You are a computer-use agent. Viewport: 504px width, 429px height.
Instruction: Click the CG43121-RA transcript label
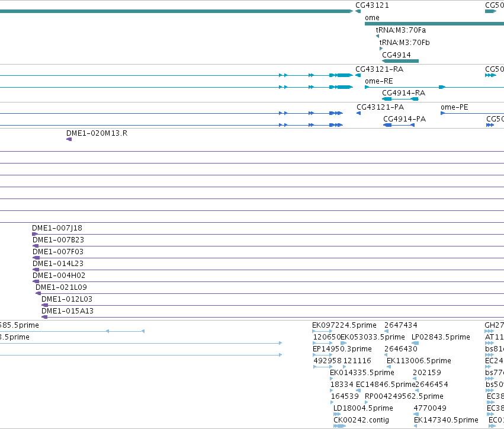[379, 69]
